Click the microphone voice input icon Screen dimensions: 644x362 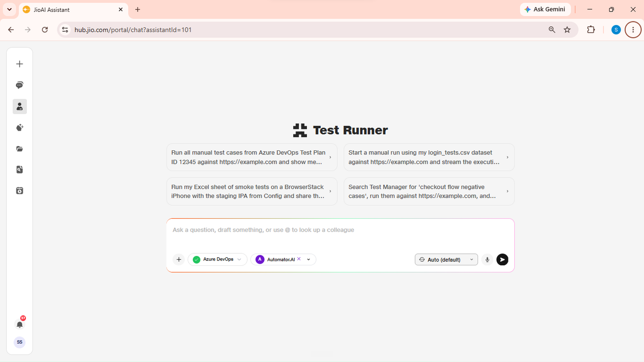487,260
